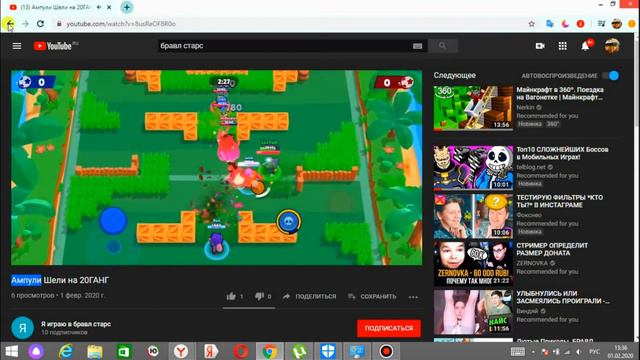
Task: Click the create video camera icon
Action: [540, 46]
